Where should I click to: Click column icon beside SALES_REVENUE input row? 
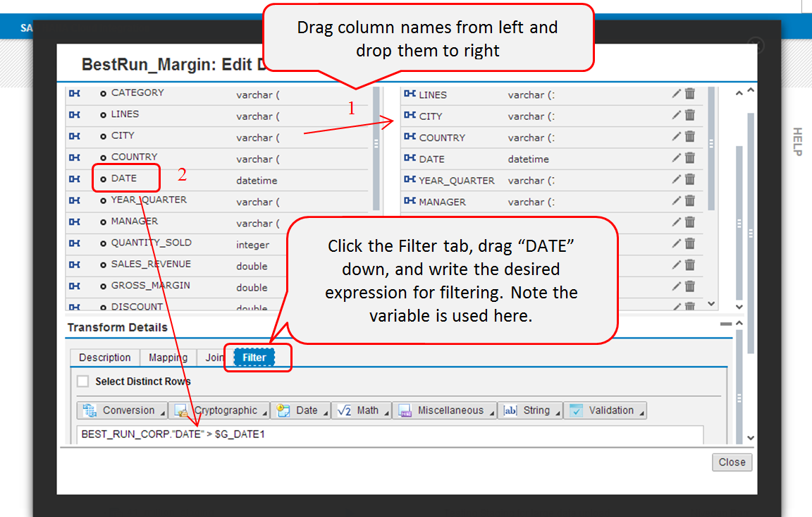click(x=74, y=264)
